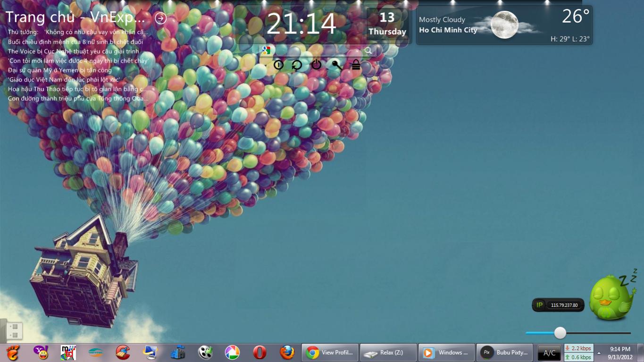Click the '13 Thursday' date widget
This screenshot has width=644, height=362.
[387, 24]
